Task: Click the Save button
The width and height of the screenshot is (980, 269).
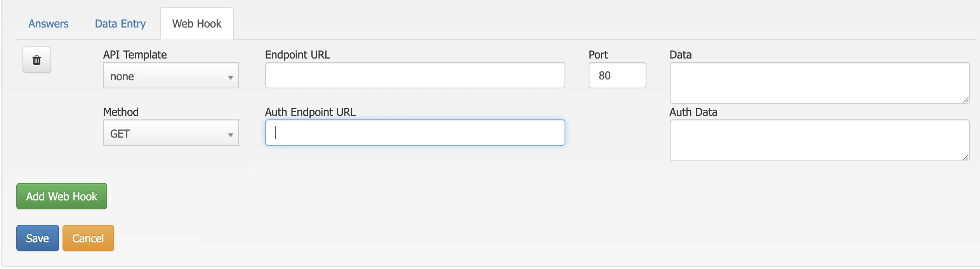Action: [x=37, y=238]
